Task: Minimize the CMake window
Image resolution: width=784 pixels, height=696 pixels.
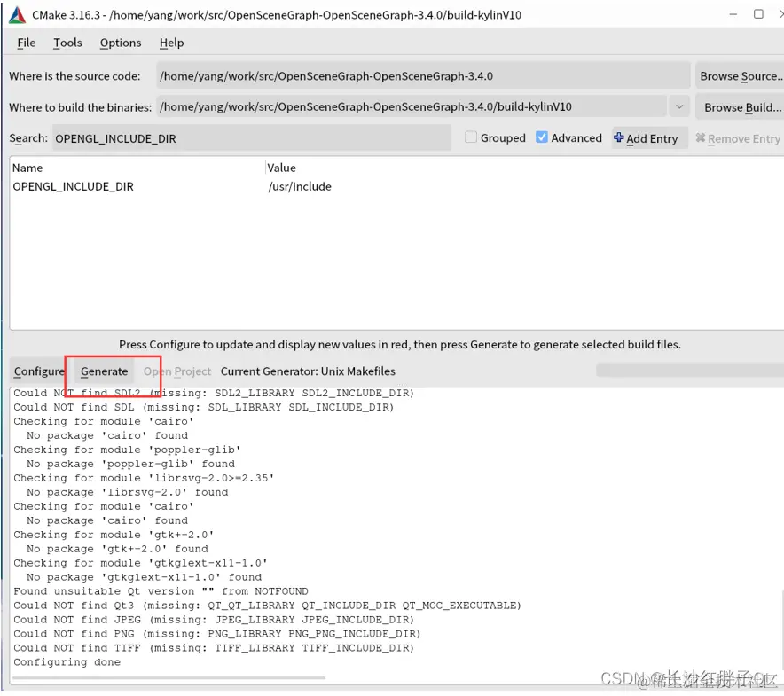Action: coord(733,14)
